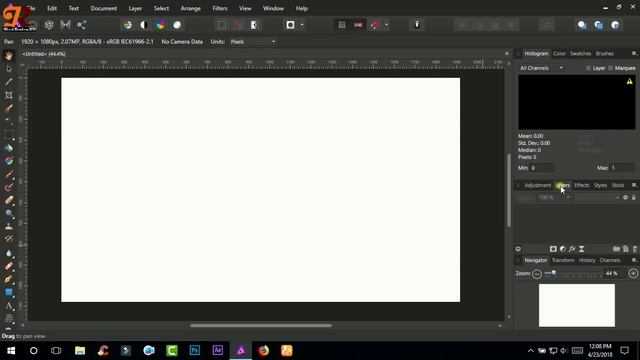Select the Artistic Text tool
The image size is (640, 360).
tap(9, 306)
